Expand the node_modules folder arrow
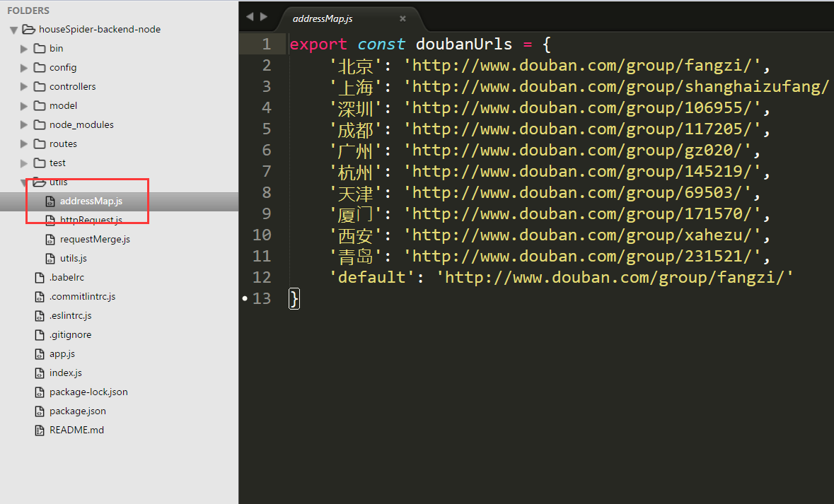The height and width of the screenshot is (504, 834). 24,125
